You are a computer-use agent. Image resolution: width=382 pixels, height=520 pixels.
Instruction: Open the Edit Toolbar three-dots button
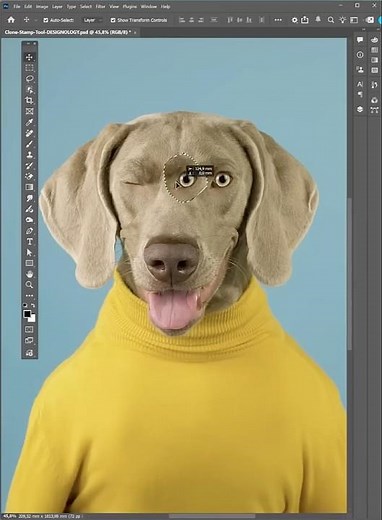pyautogui.click(x=29, y=296)
